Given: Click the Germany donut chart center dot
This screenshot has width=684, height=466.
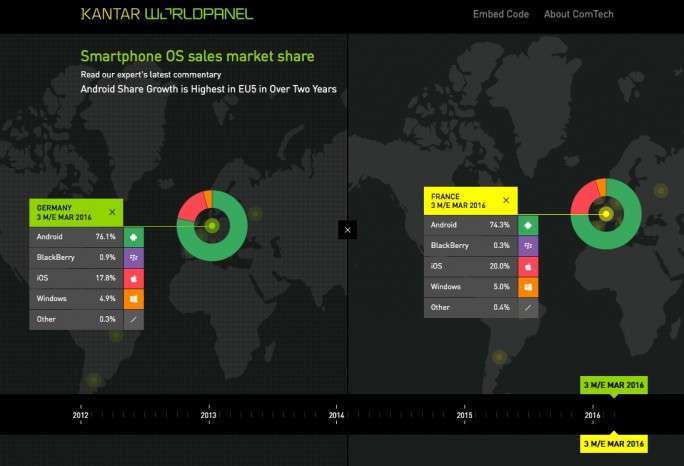Looking at the screenshot, I should pos(212,226).
